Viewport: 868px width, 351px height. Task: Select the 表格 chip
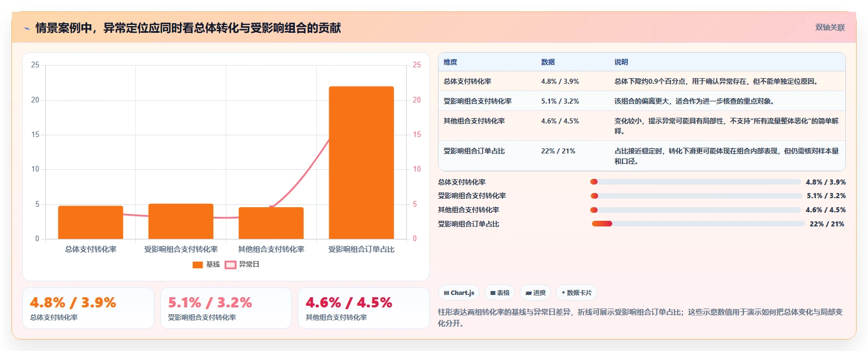[x=500, y=293]
